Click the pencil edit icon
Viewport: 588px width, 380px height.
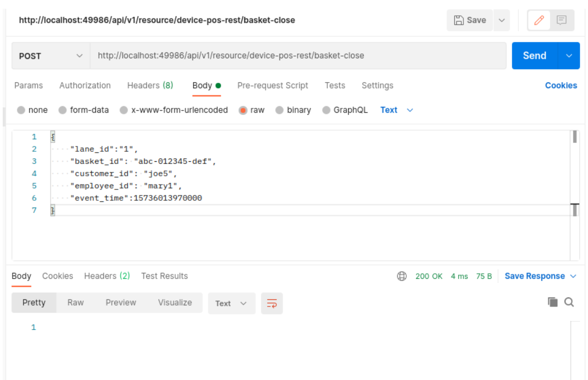539,20
